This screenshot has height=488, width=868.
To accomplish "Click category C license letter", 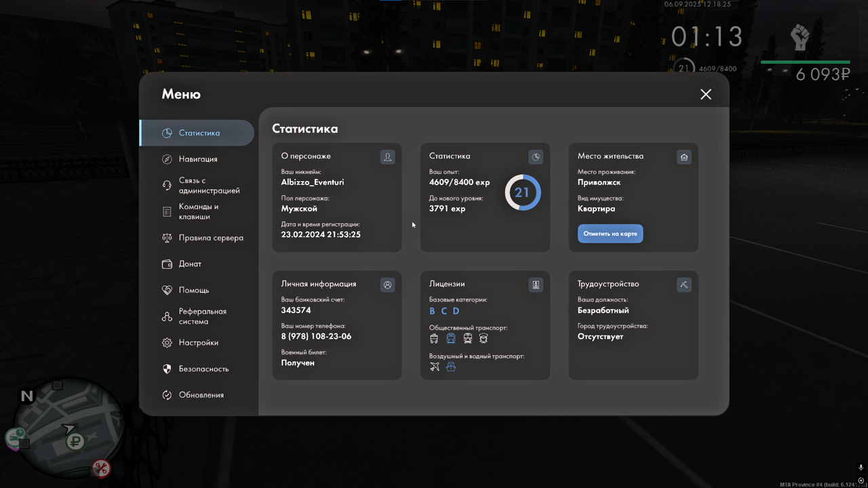I will coord(444,311).
